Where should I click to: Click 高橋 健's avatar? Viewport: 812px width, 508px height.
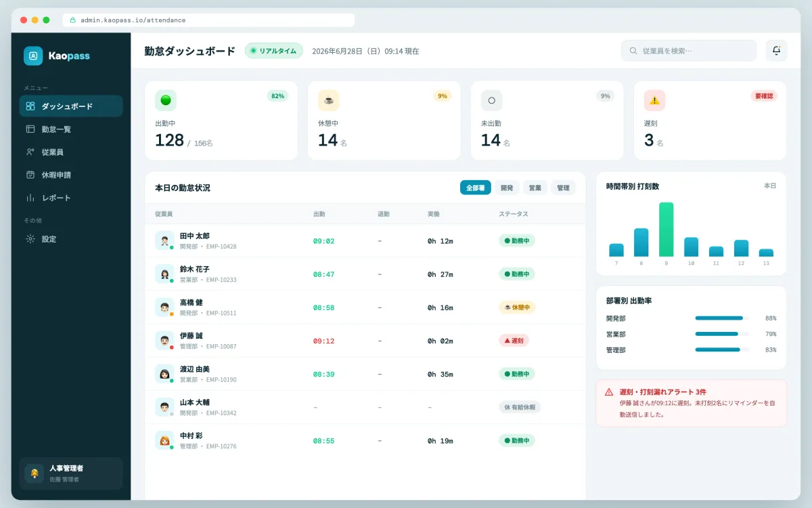coord(164,308)
